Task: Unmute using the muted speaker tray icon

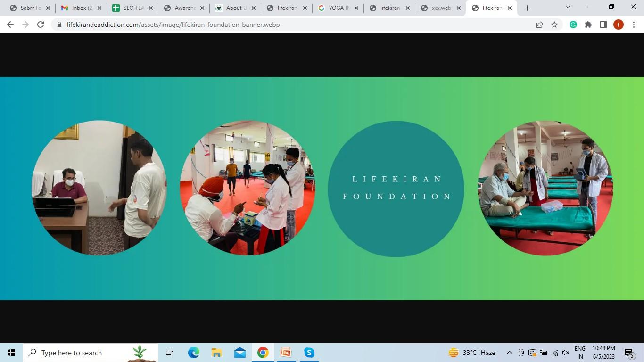Action: click(566, 353)
